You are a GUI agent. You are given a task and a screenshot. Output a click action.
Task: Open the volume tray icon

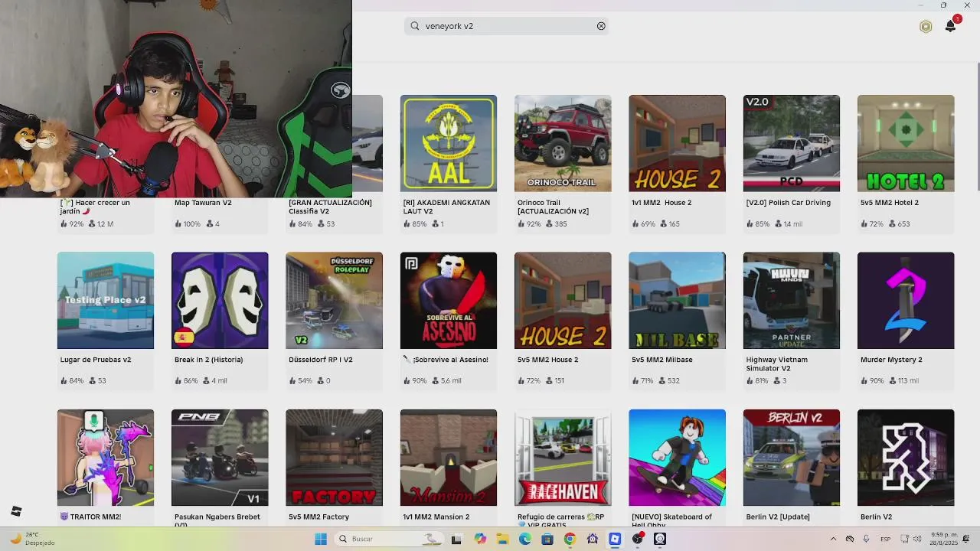[917, 539]
